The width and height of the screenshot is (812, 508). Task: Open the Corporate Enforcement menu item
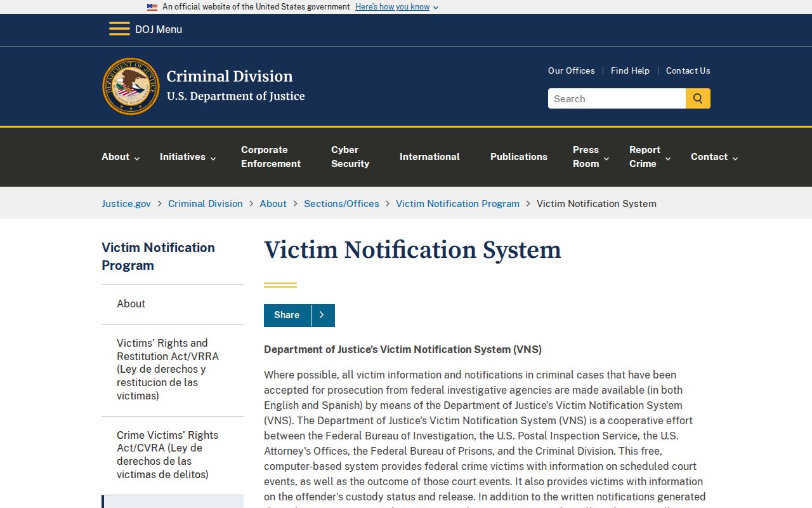[x=271, y=157]
